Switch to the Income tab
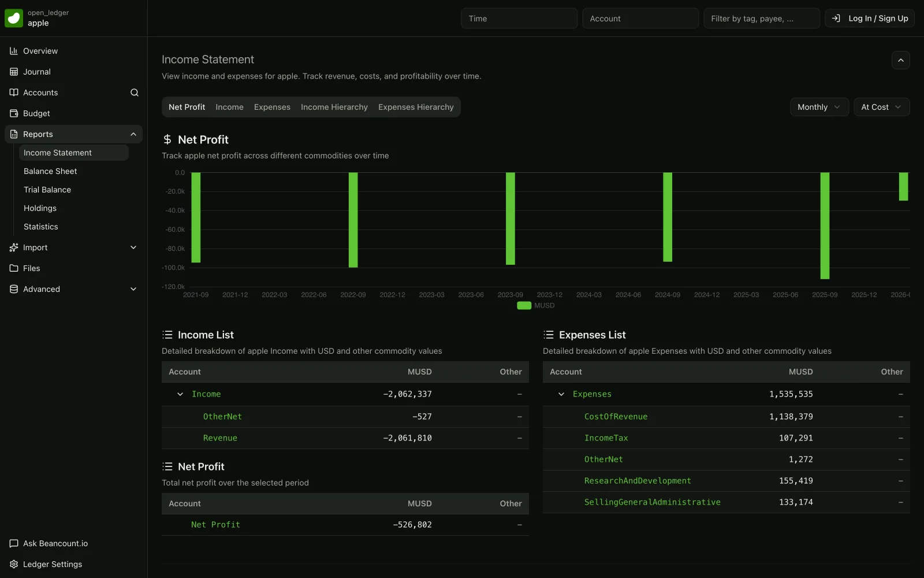The width and height of the screenshot is (924, 578). [x=229, y=107]
